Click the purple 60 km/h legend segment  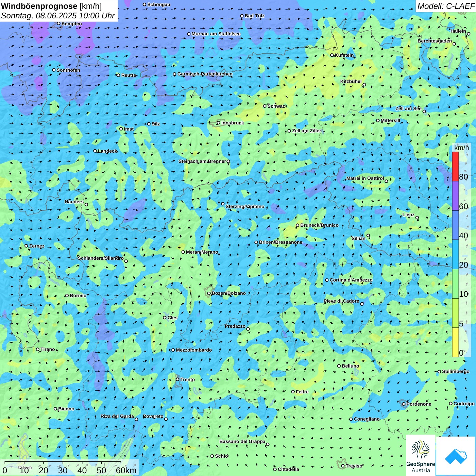pos(455,196)
